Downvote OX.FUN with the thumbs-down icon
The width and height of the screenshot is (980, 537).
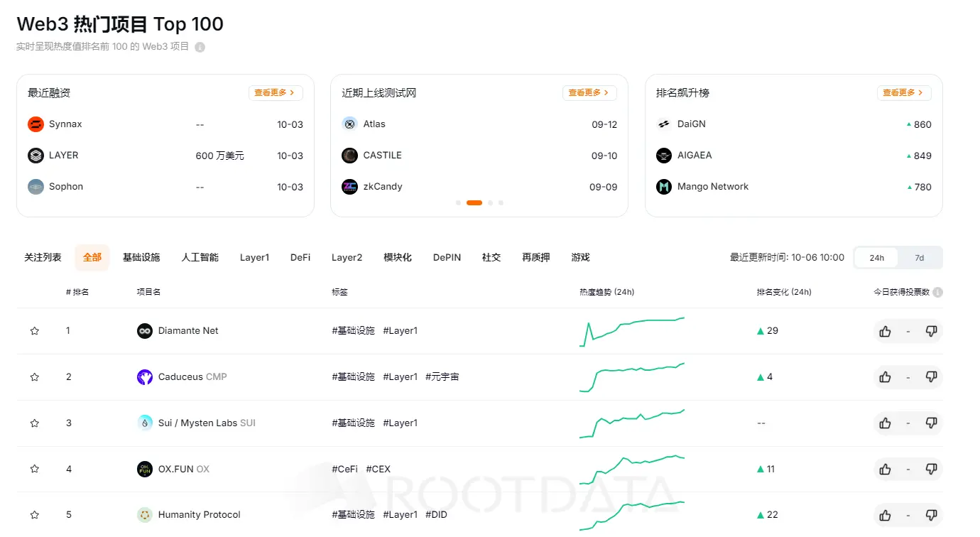coord(931,469)
